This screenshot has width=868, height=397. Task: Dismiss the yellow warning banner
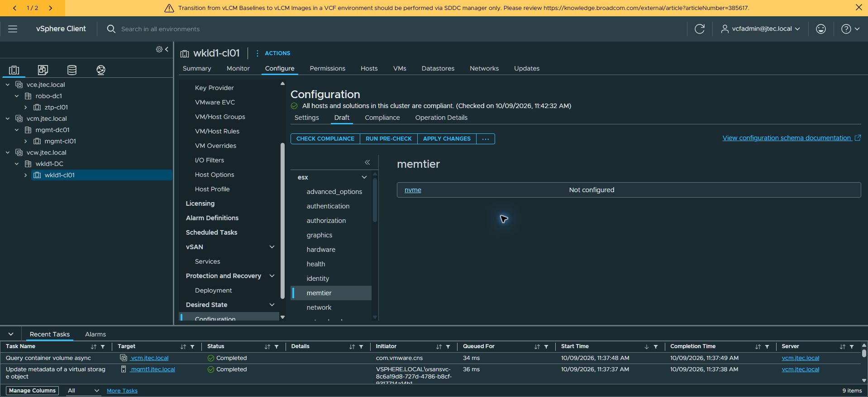pyautogui.click(x=858, y=8)
